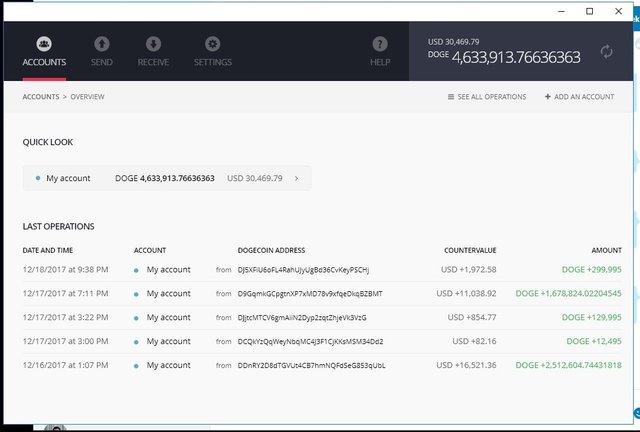
Task: Click account dot in 1:07 PM row
Action: 136,366
